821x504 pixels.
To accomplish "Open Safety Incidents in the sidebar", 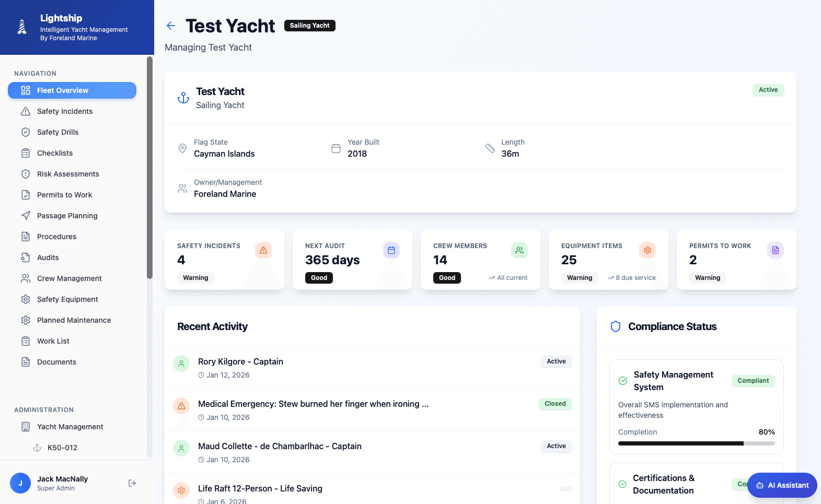I will click(x=65, y=111).
